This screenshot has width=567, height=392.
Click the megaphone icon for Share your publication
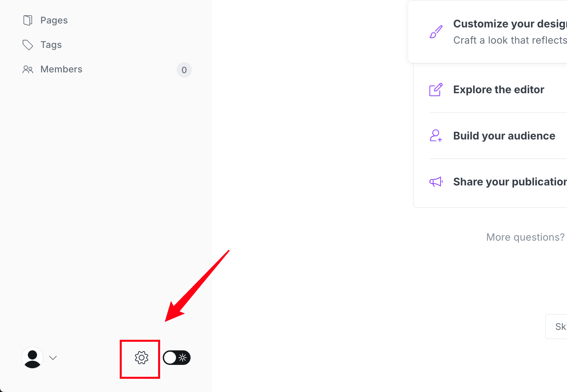click(x=436, y=181)
